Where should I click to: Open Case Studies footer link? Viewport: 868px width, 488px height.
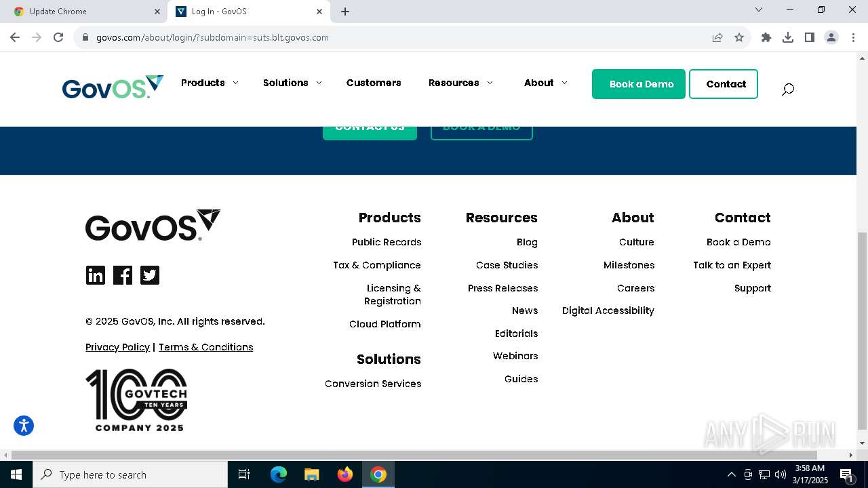point(507,265)
